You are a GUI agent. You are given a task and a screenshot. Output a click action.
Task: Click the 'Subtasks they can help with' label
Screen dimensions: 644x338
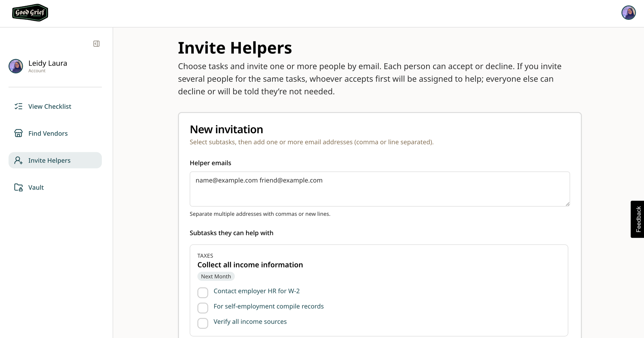231,233
